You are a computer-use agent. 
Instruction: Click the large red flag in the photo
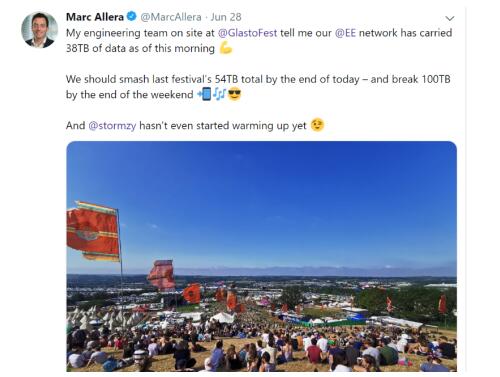pyautogui.click(x=93, y=231)
